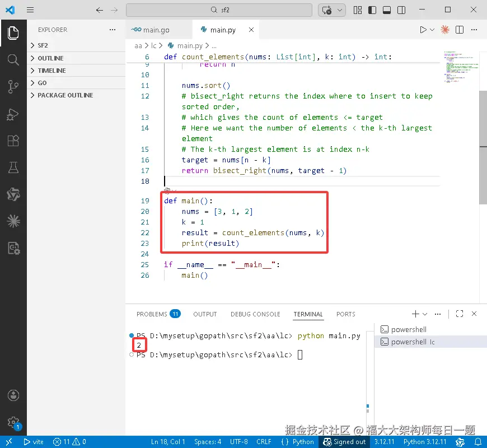Change line endings via CRLF
Image resolution: width=487 pixels, height=448 pixels.
[x=264, y=442]
